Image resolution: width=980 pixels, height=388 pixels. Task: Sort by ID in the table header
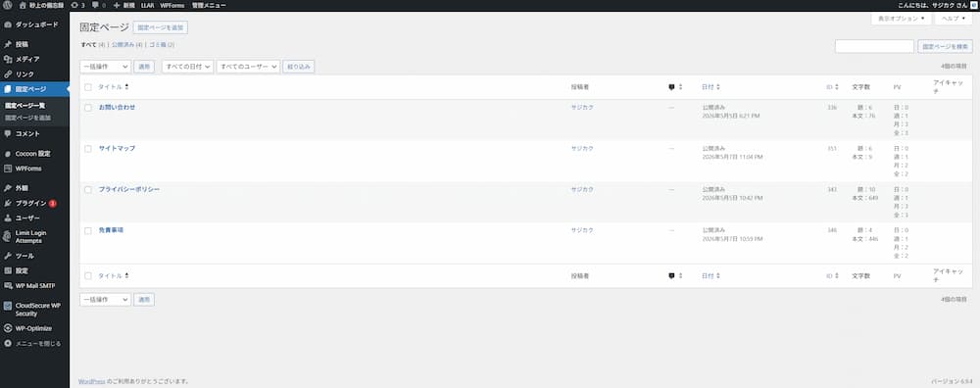[831, 87]
